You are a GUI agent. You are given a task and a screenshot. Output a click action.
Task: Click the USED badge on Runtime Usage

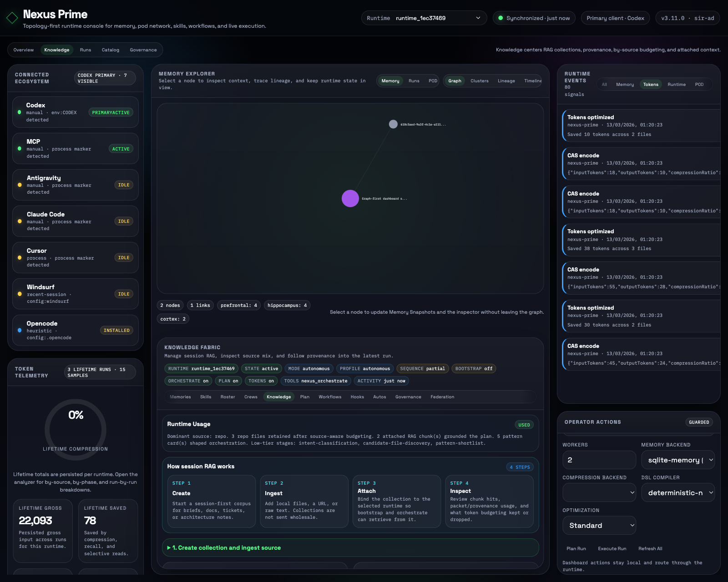[x=524, y=424]
